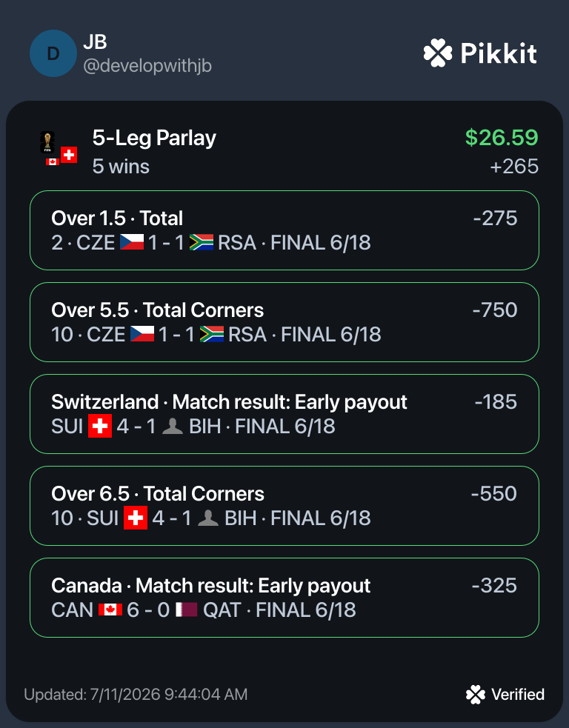Open the Over 5.5 Total Corners leg
The width and height of the screenshot is (569, 728).
284,322
